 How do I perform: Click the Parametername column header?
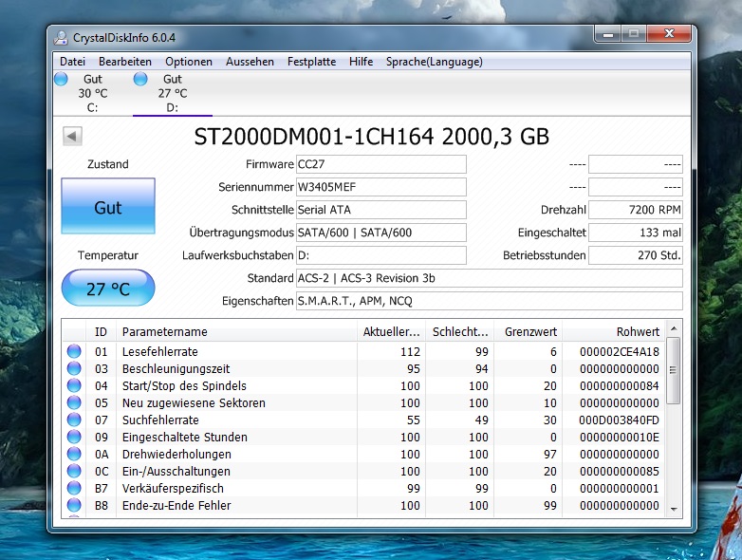click(x=236, y=332)
